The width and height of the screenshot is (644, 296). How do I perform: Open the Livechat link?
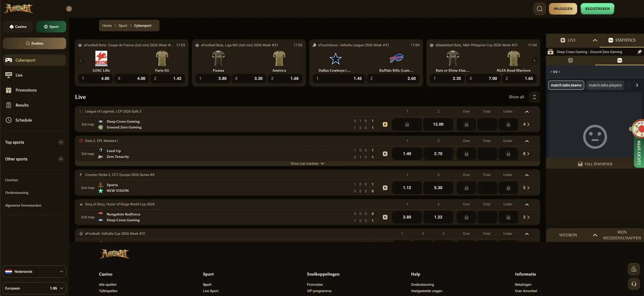11,180
